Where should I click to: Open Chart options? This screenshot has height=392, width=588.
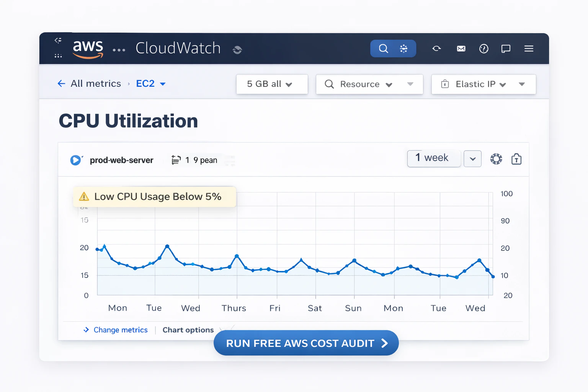click(x=188, y=330)
